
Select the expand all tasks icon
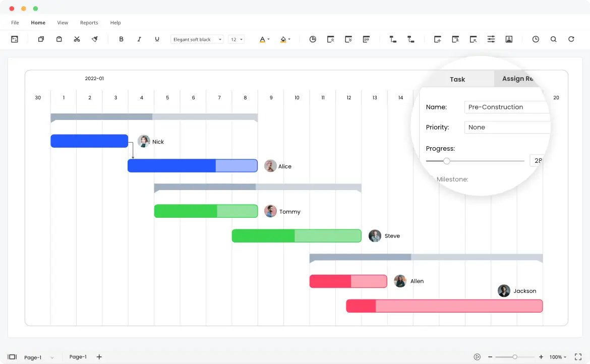click(348, 39)
